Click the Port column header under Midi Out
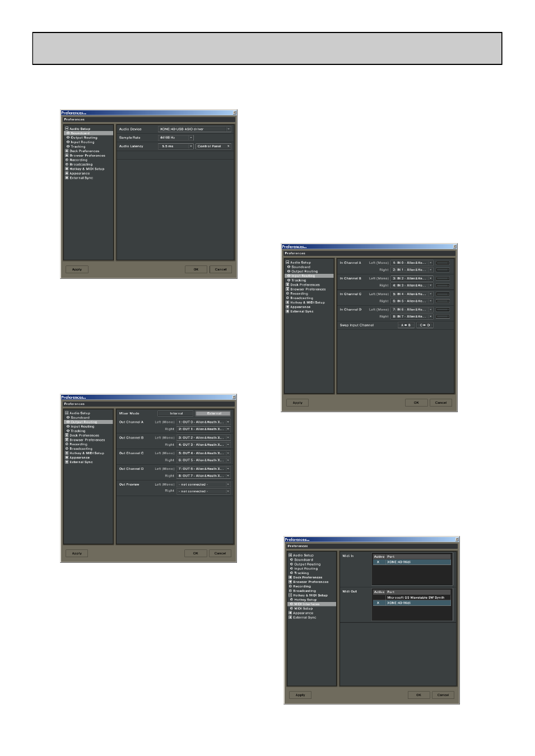 pos(418,592)
